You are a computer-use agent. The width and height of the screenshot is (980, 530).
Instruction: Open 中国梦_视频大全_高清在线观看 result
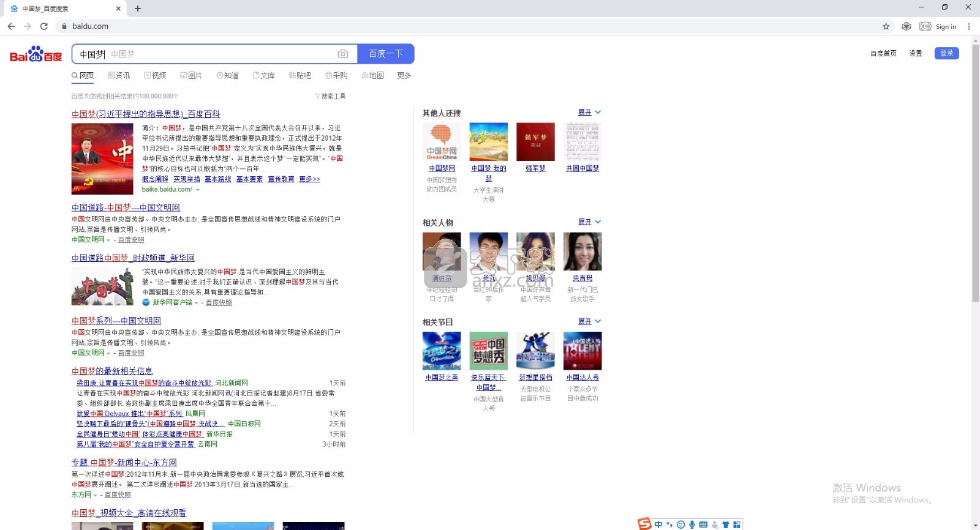coord(129,513)
